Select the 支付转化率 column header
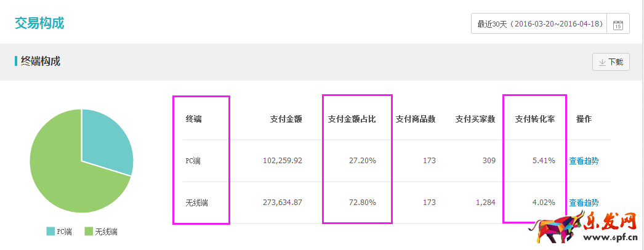 tap(535, 119)
